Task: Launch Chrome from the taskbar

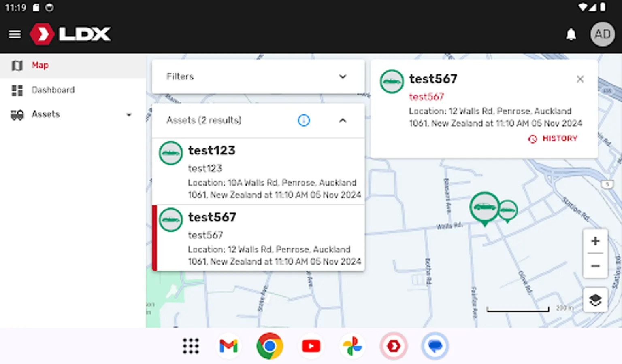Action: 270,346
